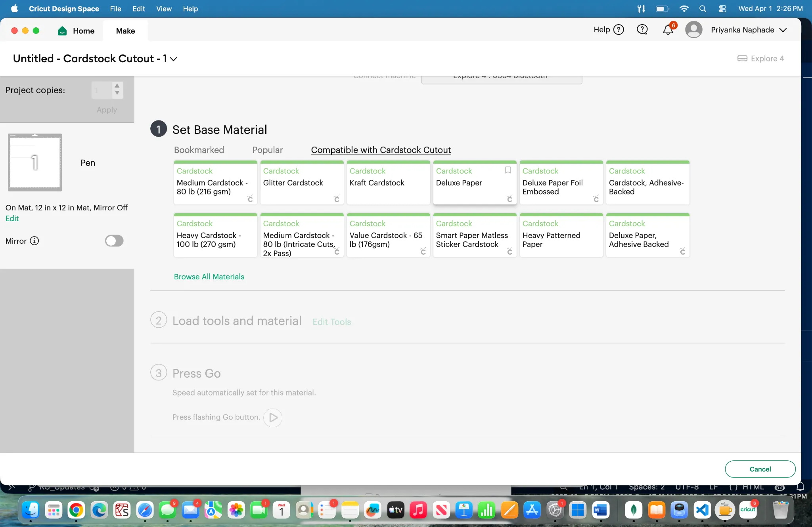812x527 pixels.
Task: Click the user profile avatar
Action: 694,30
